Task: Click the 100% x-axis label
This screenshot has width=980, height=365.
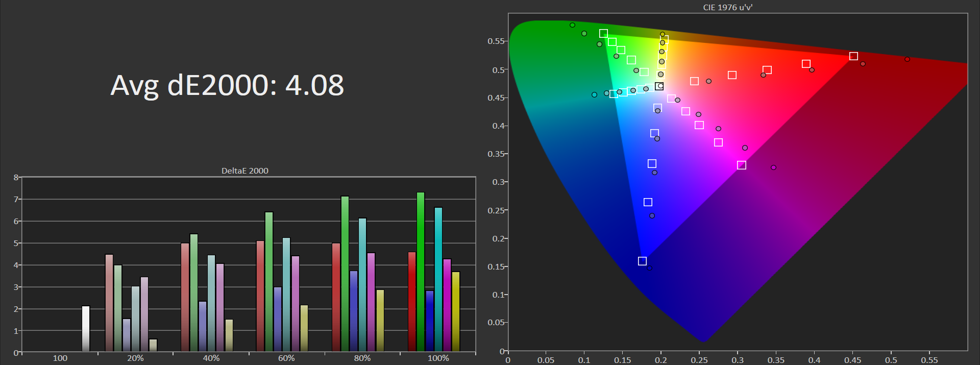Action: point(438,358)
